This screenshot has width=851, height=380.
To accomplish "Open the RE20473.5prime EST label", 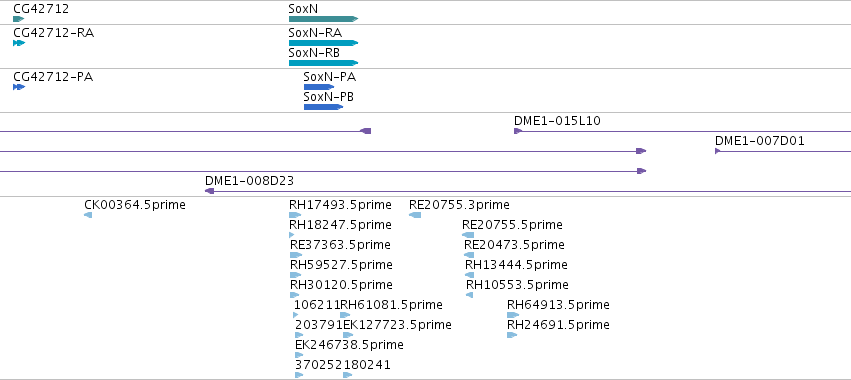I will pyautogui.click(x=514, y=245).
